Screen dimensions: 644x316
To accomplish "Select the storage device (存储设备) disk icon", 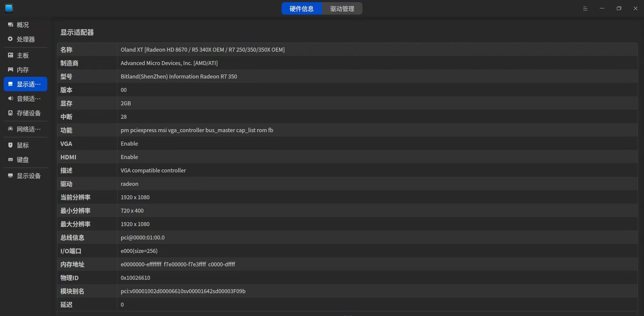I will click(10, 113).
